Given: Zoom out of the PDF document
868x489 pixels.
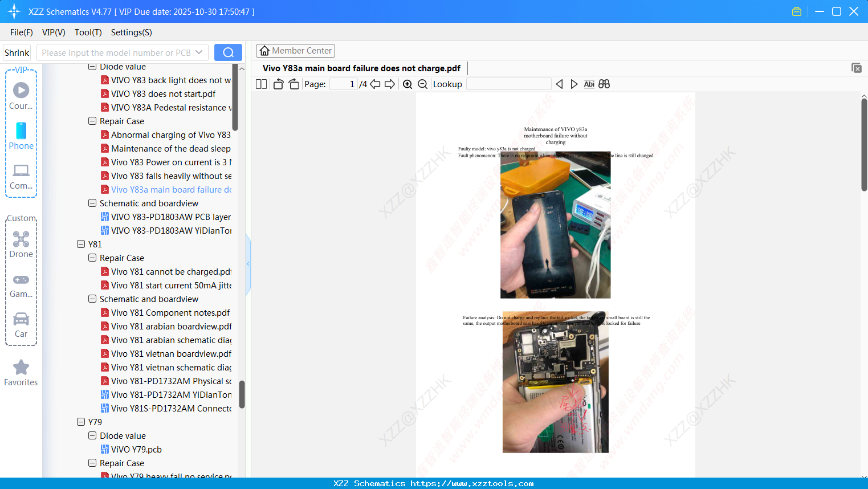Looking at the screenshot, I should [422, 84].
